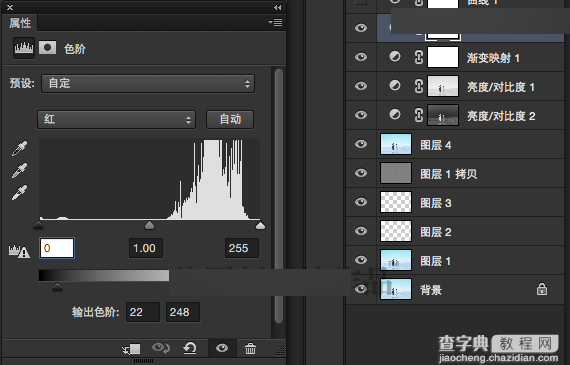View previous state icon
Screen dimensions: 570x365
tap(161, 348)
